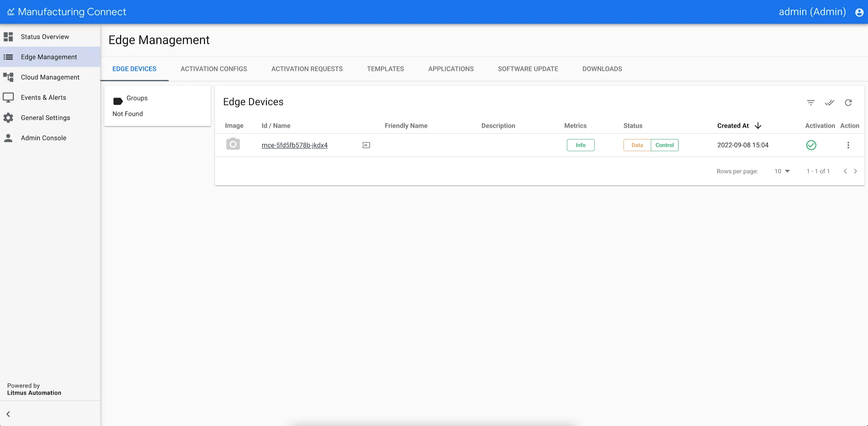Click the Data status button

pyautogui.click(x=637, y=145)
